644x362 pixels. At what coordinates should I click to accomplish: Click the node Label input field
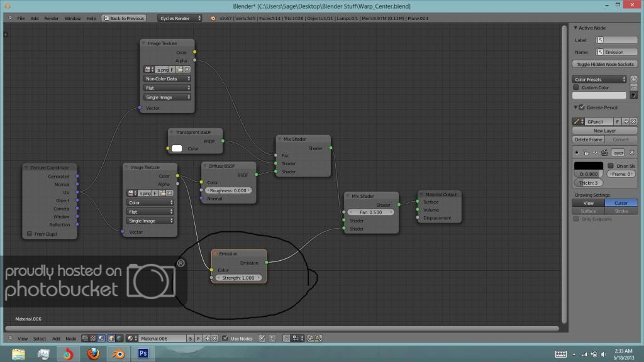coord(617,40)
